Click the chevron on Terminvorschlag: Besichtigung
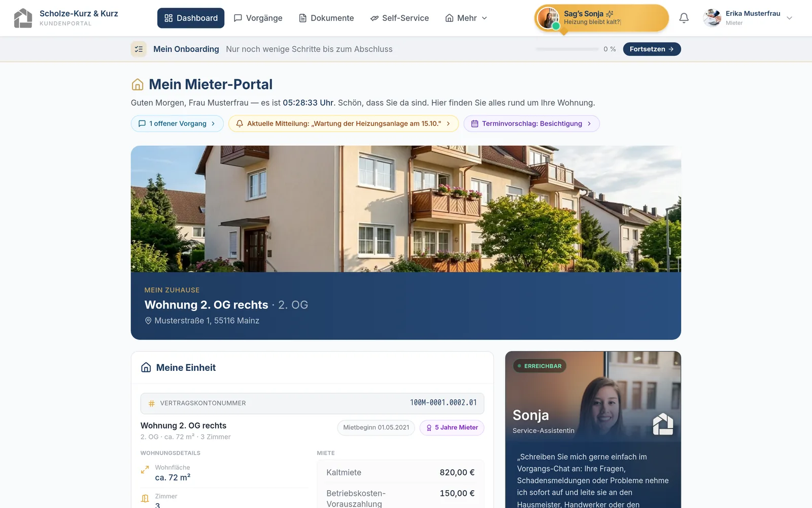This screenshot has height=508, width=812. point(589,123)
